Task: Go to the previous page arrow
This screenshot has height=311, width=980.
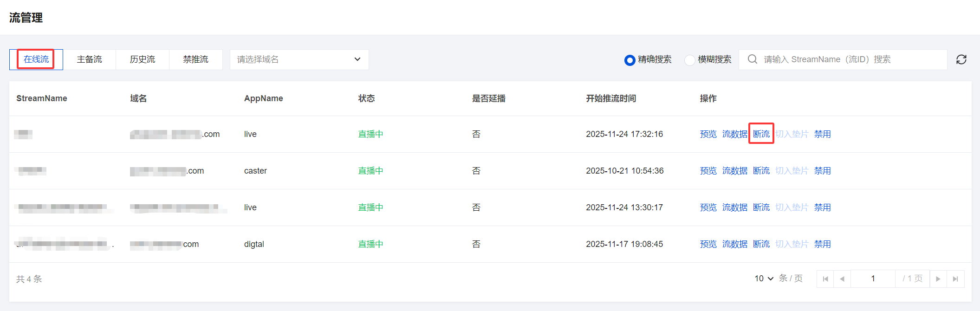Action: click(x=842, y=279)
